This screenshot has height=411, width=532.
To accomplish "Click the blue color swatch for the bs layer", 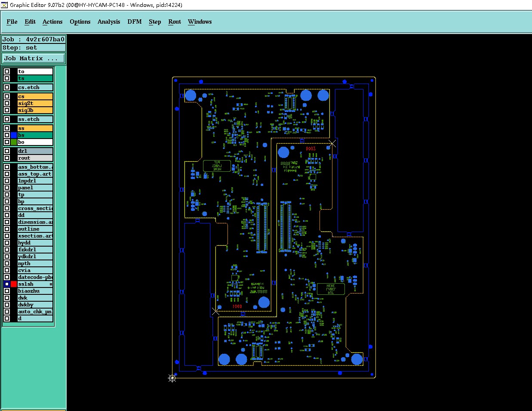I will click(14, 135).
